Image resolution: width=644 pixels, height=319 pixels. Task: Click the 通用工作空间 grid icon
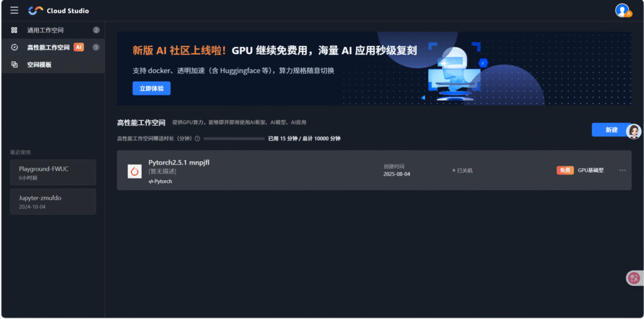14,30
